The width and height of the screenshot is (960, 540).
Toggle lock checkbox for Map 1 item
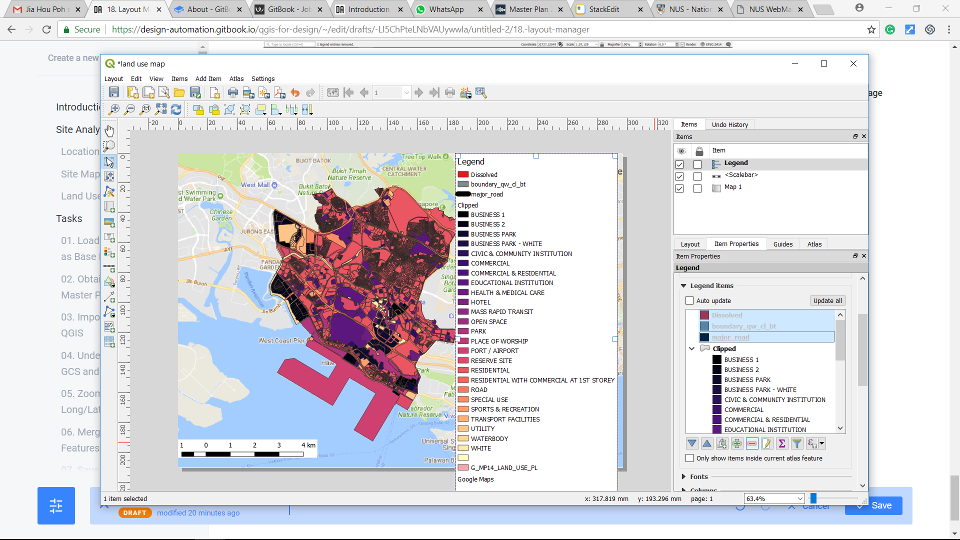tap(698, 188)
